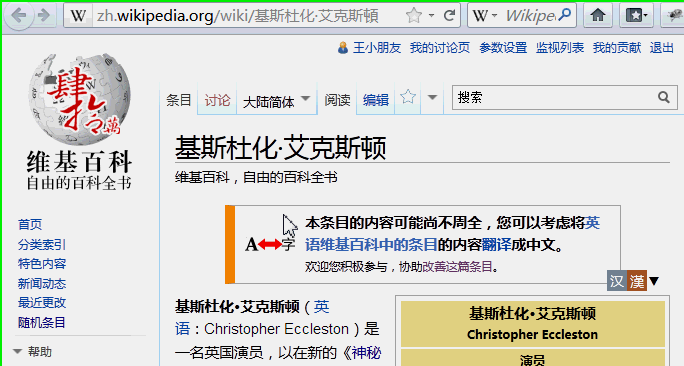Open the 神秘 link in article text
The image size is (684, 366).
[366, 352]
